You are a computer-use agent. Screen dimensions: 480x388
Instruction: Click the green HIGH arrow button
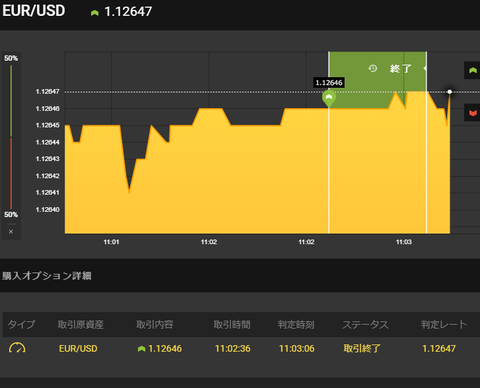[x=472, y=70]
